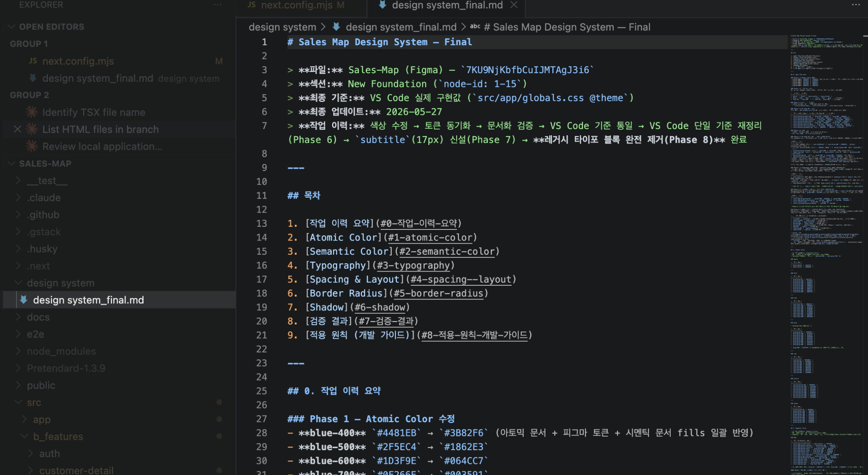Click design system breadcrumb segment
Viewport: 868px width, 475px height.
point(282,27)
